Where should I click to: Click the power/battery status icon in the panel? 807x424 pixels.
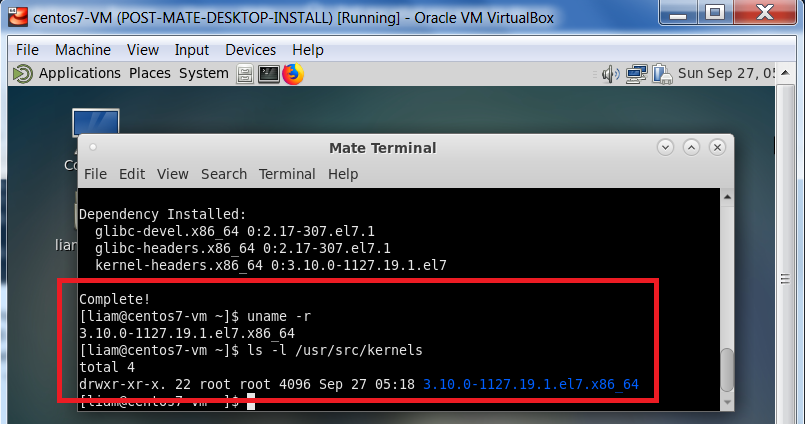(662, 74)
